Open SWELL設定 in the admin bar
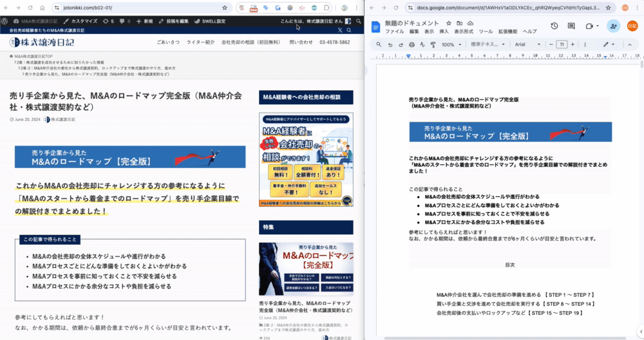 coord(209,21)
